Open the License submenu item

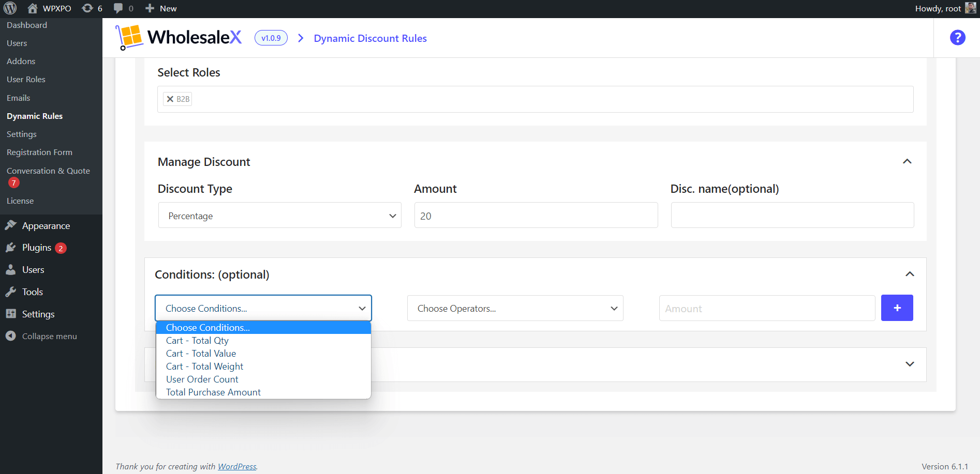pyautogui.click(x=20, y=201)
